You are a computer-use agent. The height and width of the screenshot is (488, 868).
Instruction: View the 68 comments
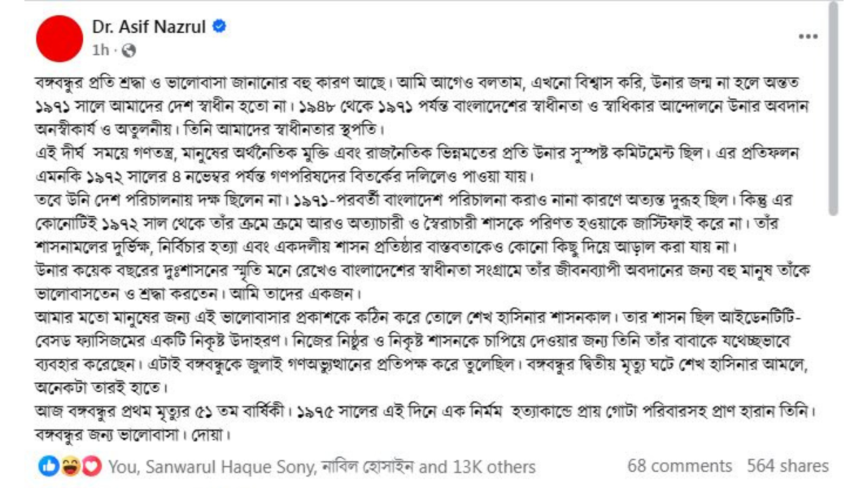coord(679,466)
